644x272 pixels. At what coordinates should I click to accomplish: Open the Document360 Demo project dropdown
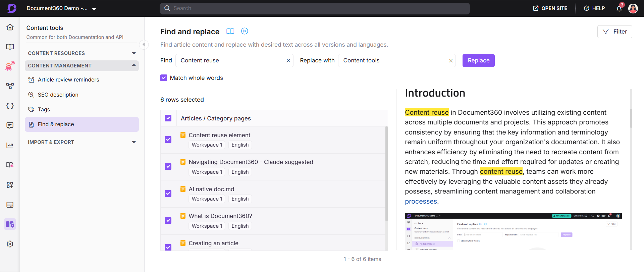[x=61, y=8]
